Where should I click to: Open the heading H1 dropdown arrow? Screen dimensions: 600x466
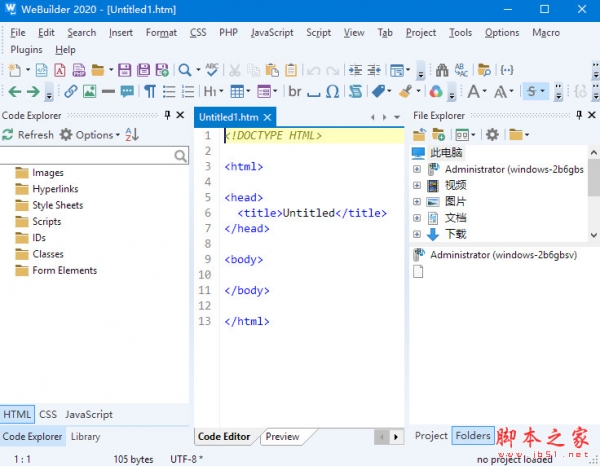pyautogui.click(x=222, y=92)
